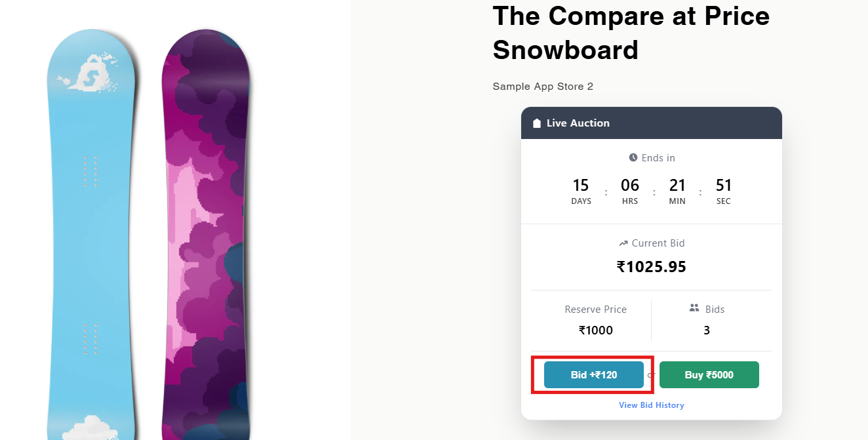Click the shopping bag logo on blue snowboard

coord(87,73)
